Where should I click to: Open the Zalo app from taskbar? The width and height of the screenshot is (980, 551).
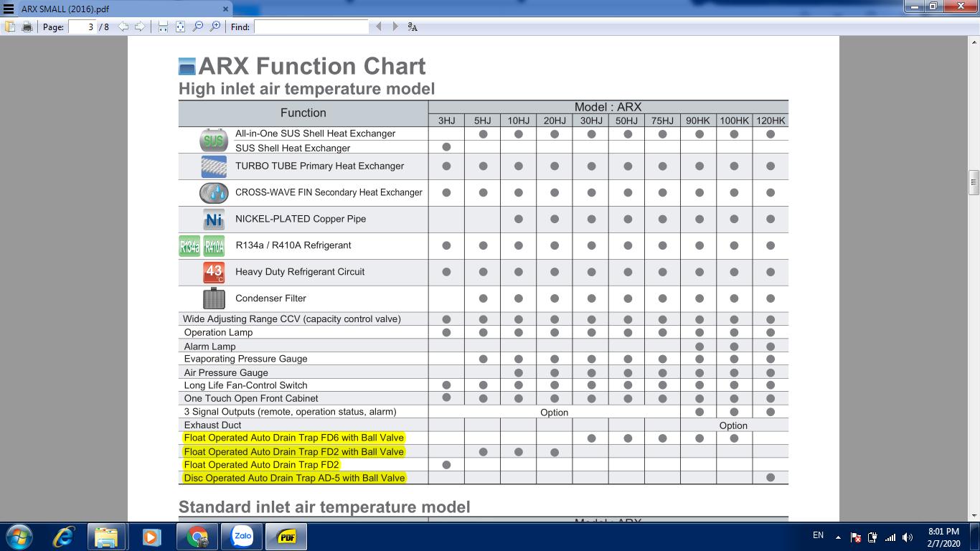pos(242,537)
